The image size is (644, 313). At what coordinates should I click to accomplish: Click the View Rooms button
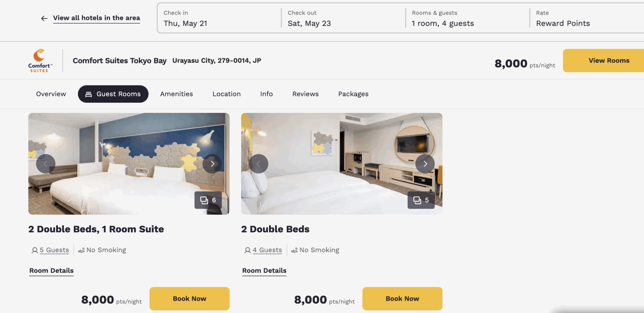603,60
